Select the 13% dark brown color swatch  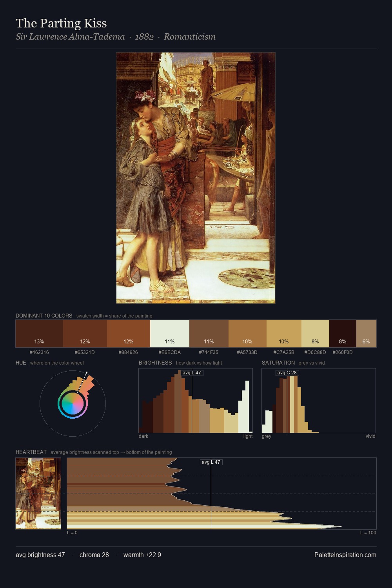(39, 334)
